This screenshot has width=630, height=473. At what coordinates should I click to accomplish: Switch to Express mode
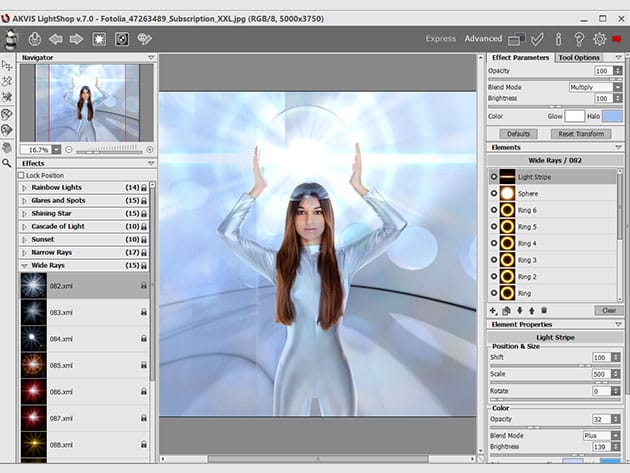pyautogui.click(x=441, y=39)
